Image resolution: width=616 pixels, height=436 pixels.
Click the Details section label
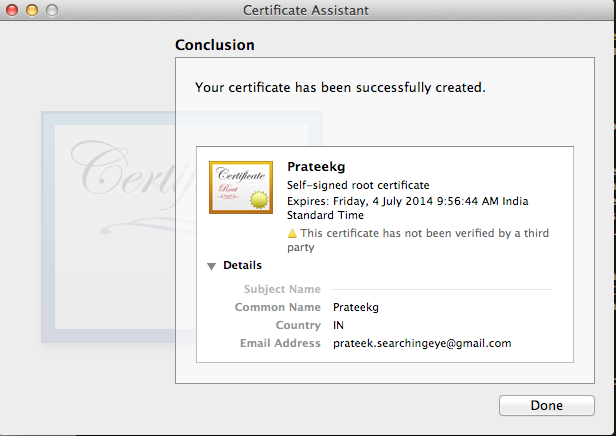click(x=242, y=266)
